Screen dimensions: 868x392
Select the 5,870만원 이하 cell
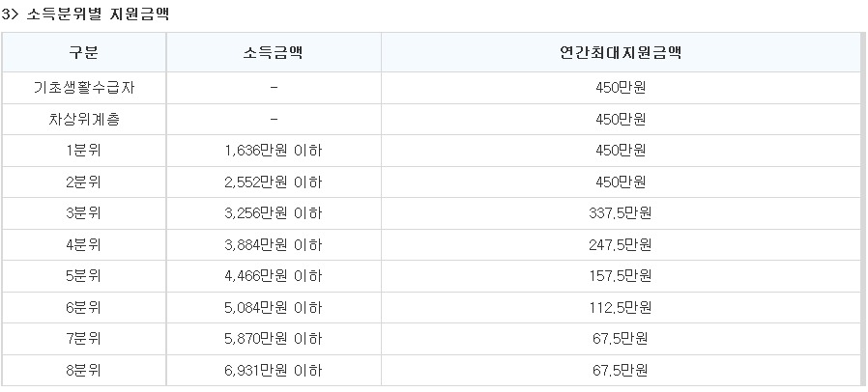click(273, 338)
